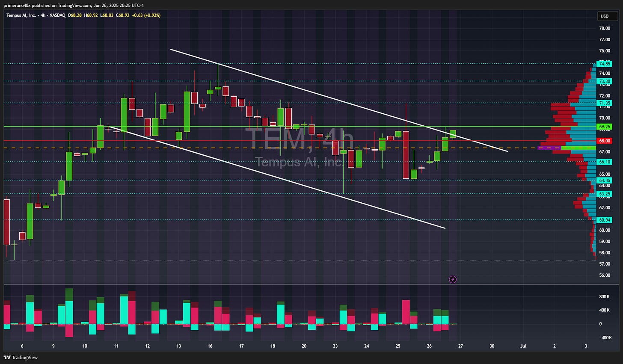The width and height of the screenshot is (623, 364).
Task: Click the 74.85 price level label
Action: point(605,64)
